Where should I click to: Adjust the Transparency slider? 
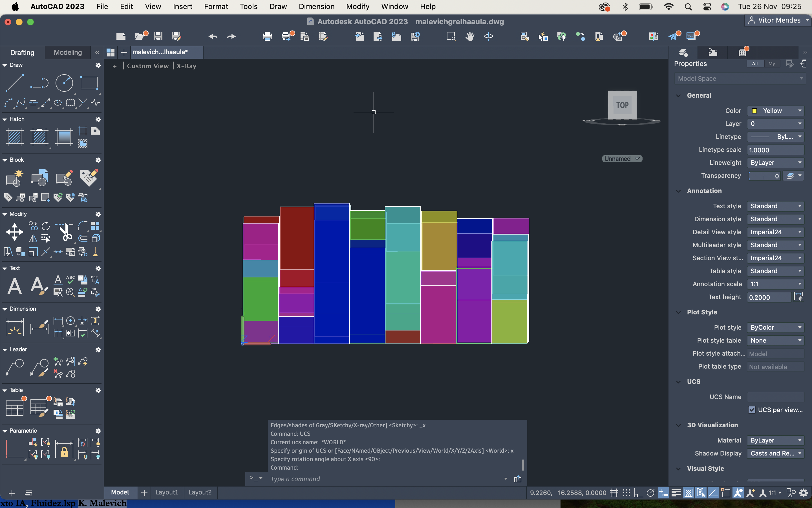pyautogui.click(x=764, y=176)
